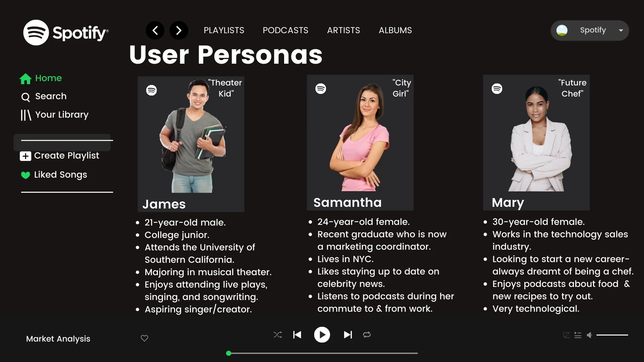Go back with the left chevron
Screen dimensions: 644x362
point(155,31)
